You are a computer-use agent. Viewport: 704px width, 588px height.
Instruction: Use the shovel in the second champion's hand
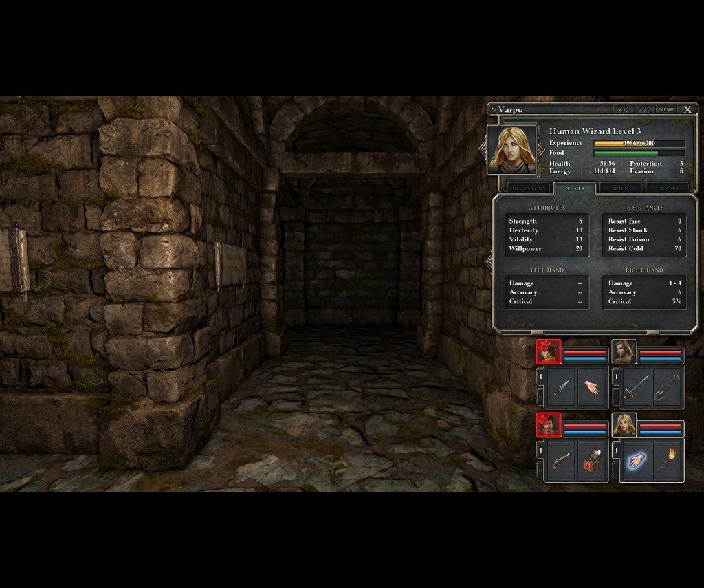(668, 387)
